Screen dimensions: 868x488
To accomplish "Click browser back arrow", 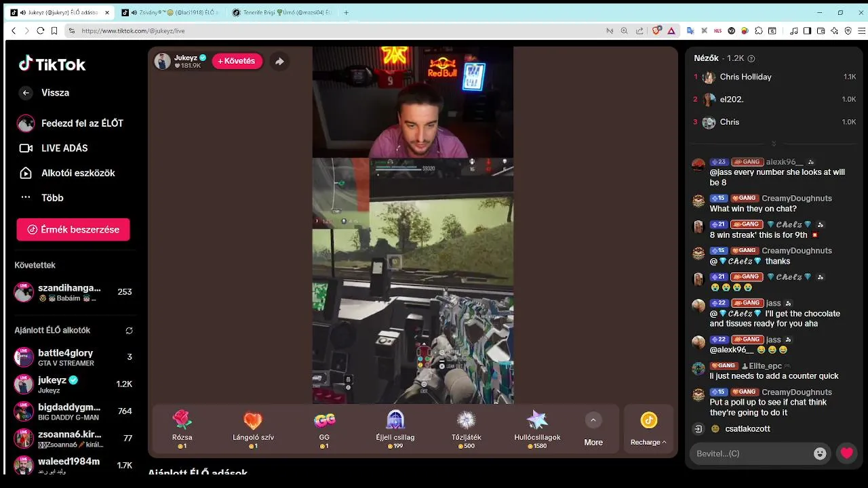I will pos(14,30).
